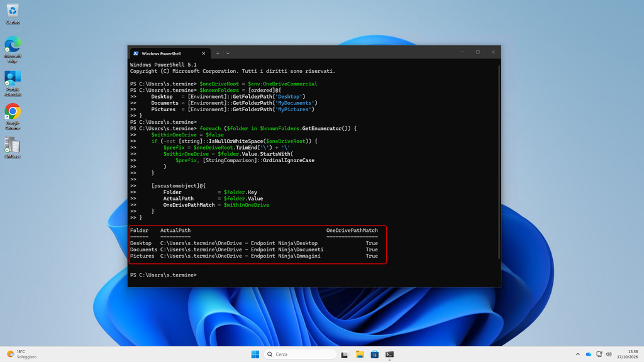Click 'OrdinalIgnoreCase' in the script
Viewport: 644px width, 362px height.
[289, 160]
